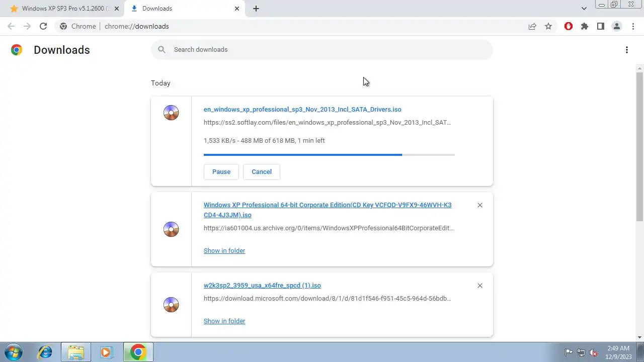This screenshot has height=362, width=644.
Task: Show w2k3sp2 iso in folder
Action: click(x=224, y=321)
